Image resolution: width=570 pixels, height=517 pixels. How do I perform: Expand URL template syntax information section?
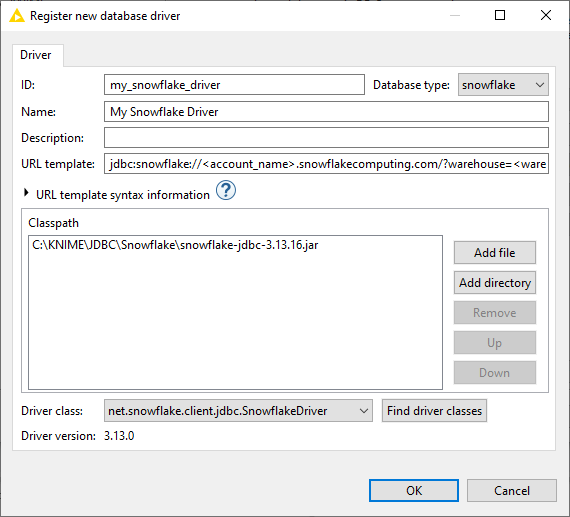[26, 193]
